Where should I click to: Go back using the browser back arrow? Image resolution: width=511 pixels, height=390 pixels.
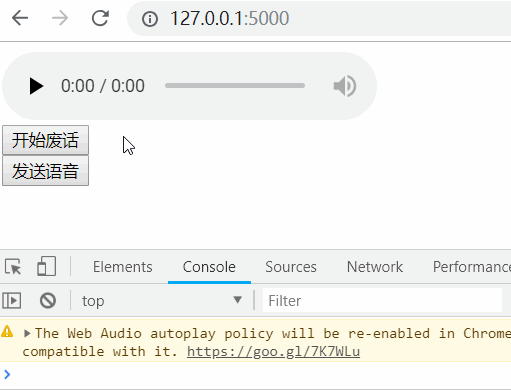click(20, 18)
